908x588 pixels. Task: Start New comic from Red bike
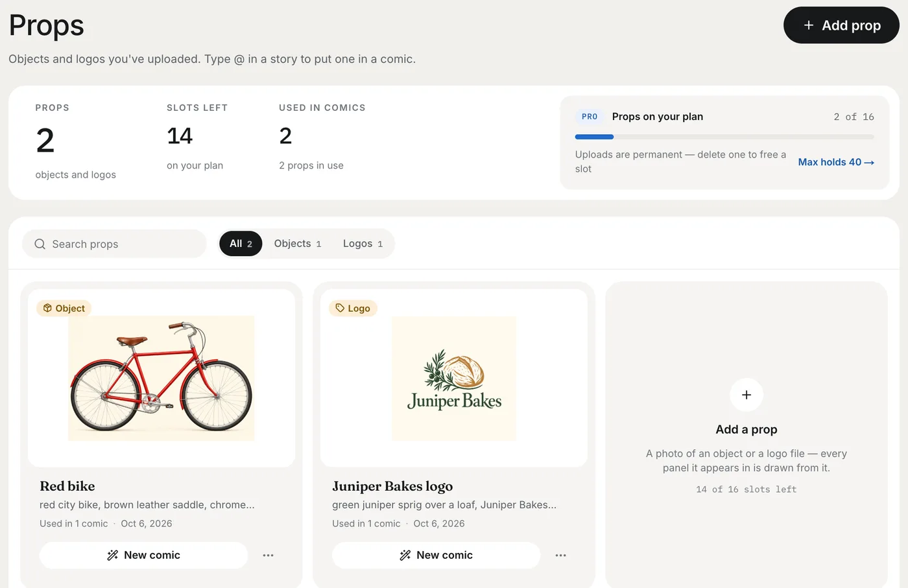pyautogui.click(x=143, y=555)
